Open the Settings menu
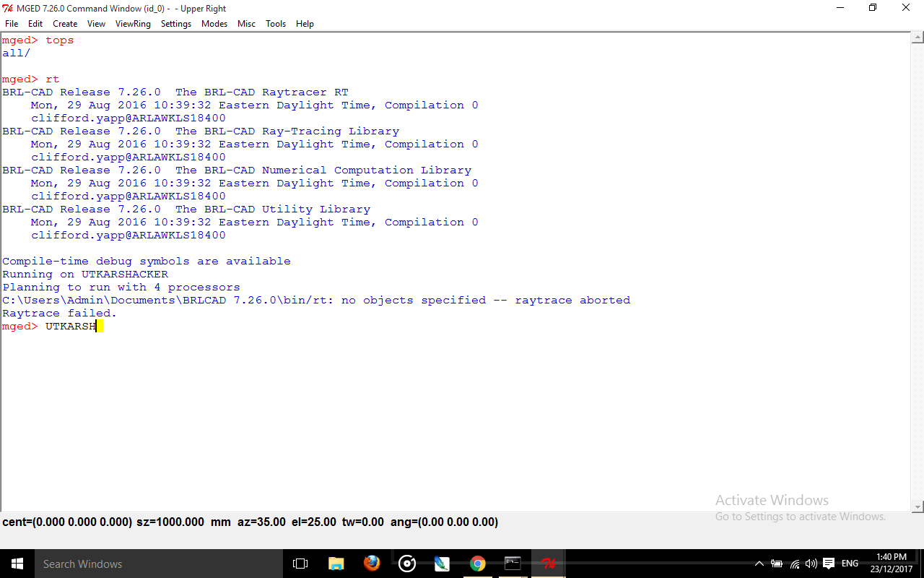Screen dimensions: 924x578 coord(176,24)
